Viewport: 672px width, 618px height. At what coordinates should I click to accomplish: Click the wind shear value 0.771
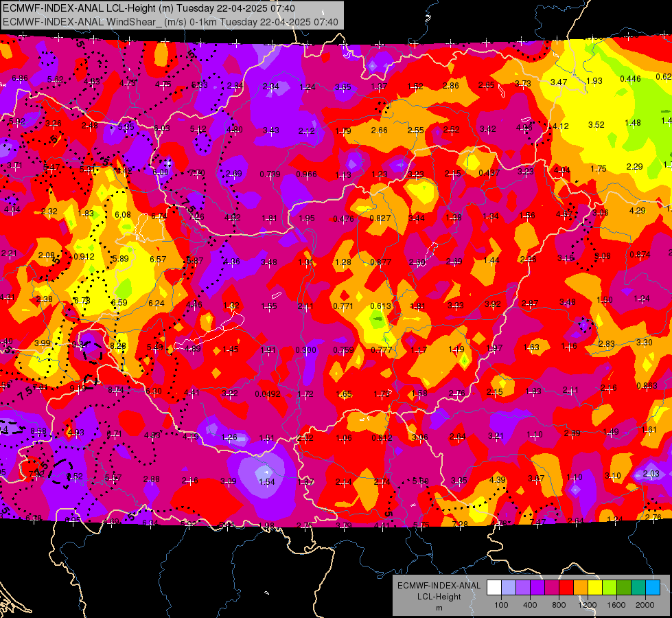[x=343, y=306]
